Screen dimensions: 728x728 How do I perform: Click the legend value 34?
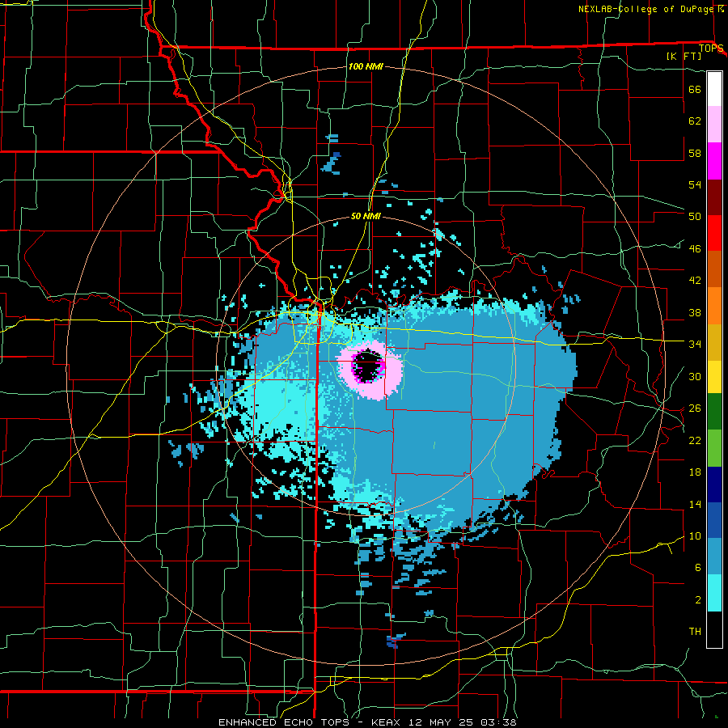[x=695, y=344]
